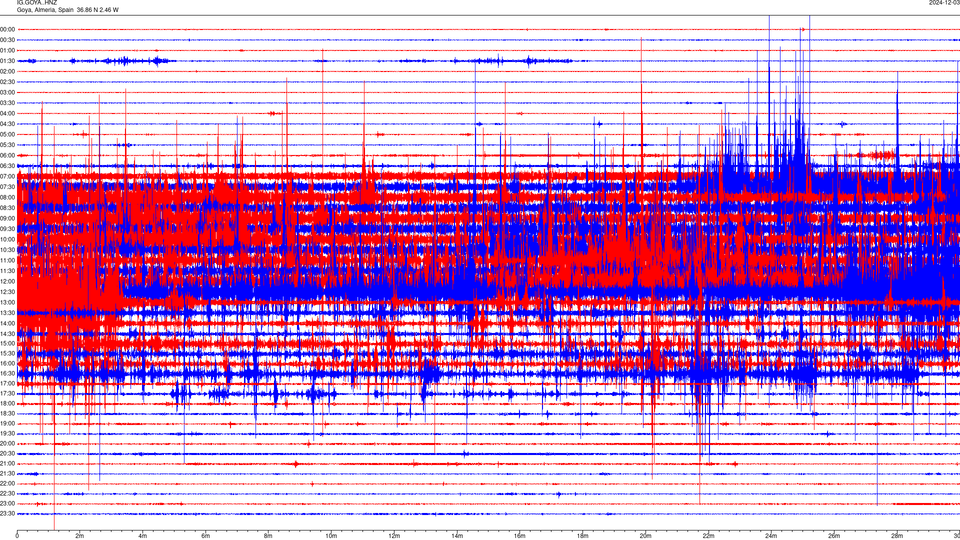The image size is (960, 540).
Task: Click the 6m tick on the minute axis
Action: (x=206, y=536)
